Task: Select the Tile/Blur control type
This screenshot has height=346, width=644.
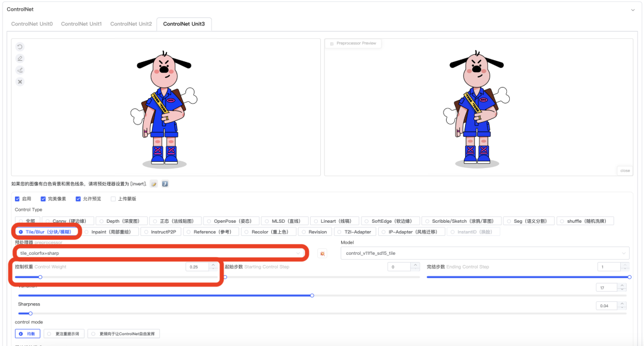Action: [47, 232]
